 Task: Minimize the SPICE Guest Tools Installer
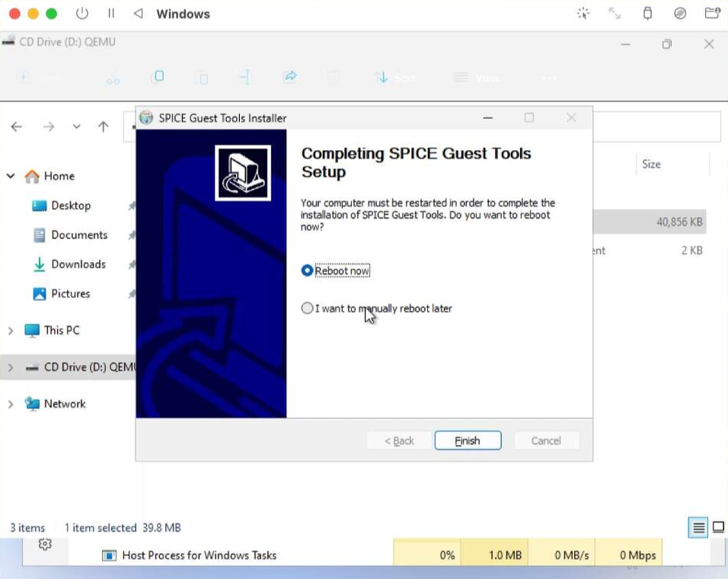pos(487,118)
